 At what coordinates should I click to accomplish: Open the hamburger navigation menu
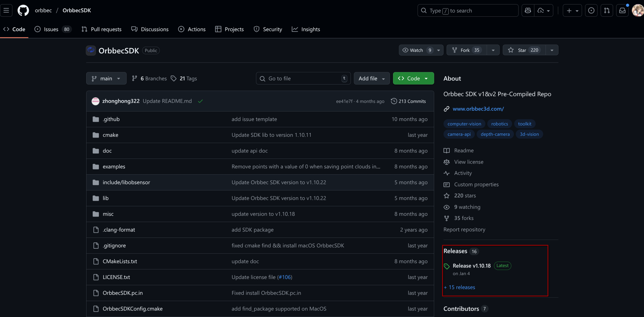pos(6,10)
